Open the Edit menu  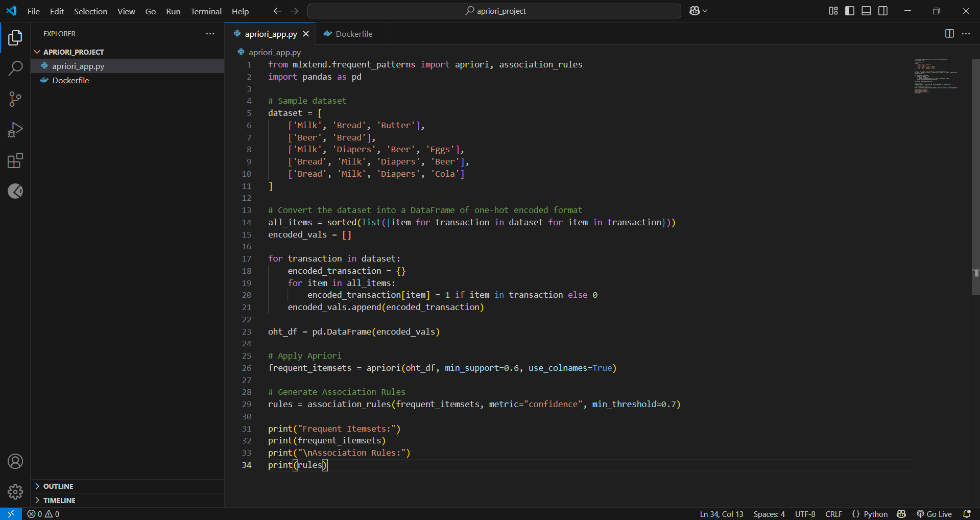[x=57, y=11]
